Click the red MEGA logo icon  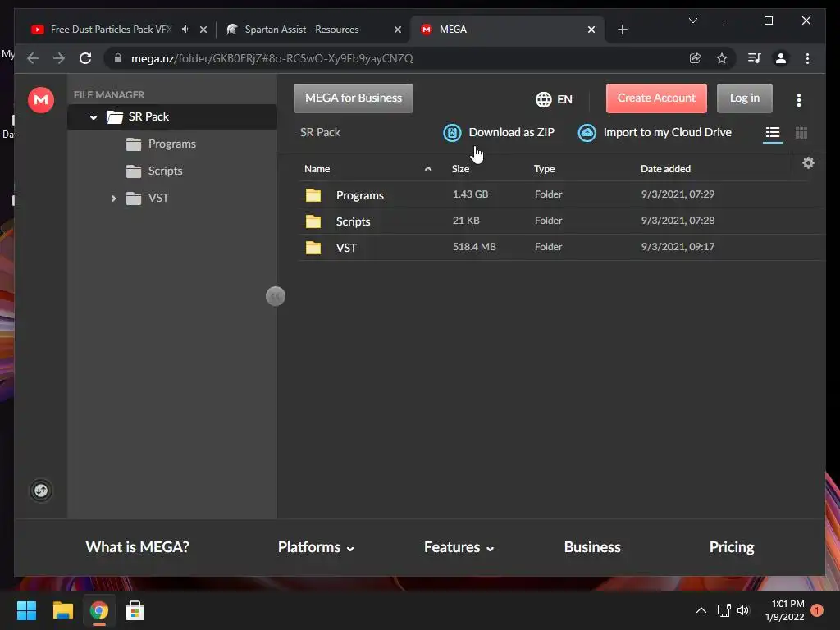click(x=41, y=99)
